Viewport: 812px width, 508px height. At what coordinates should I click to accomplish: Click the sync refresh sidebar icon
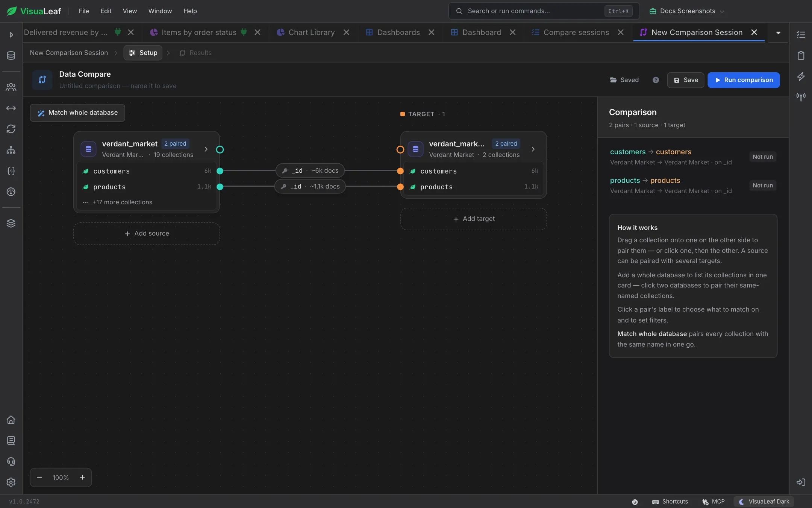[11, 129]
